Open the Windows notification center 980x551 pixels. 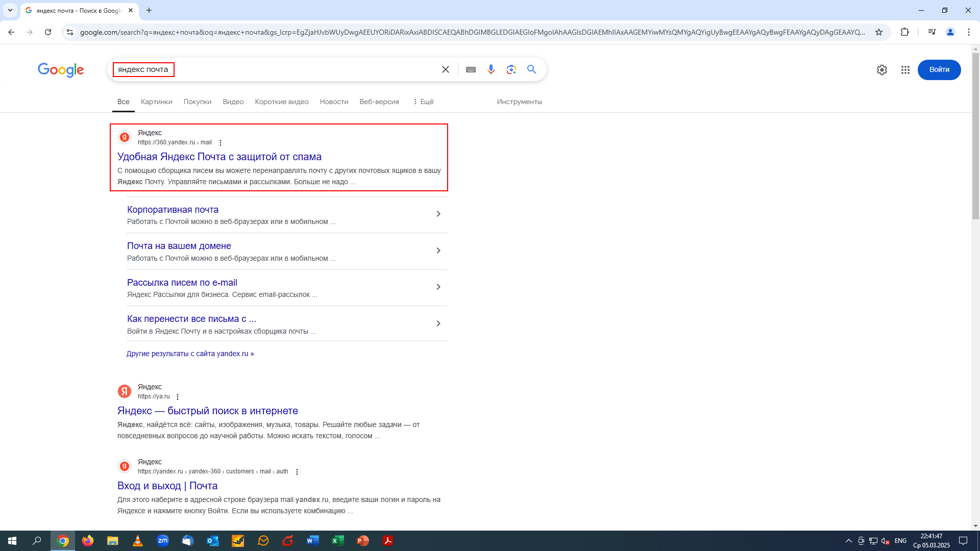pyautogui.click(x=963, y=541)
